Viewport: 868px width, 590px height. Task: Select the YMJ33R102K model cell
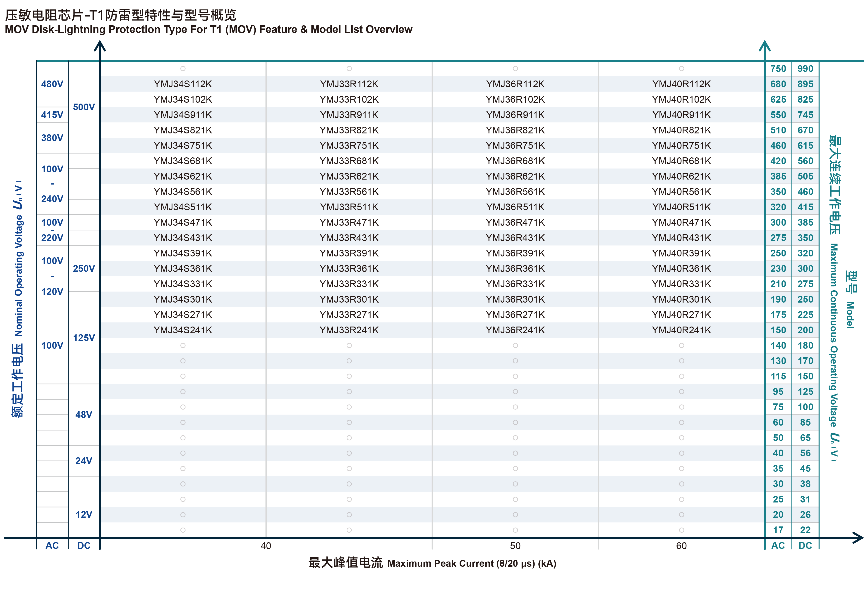pyautogui.click(x=349, y=99)
